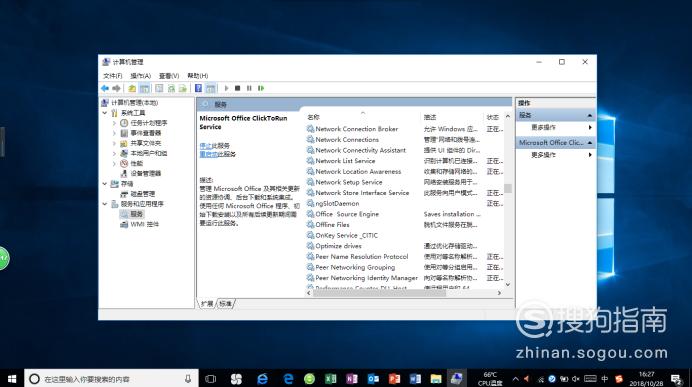Viewport: 692px width, 387px height.
Task: Click the 重启动 this service link
Action: point(209,154)
